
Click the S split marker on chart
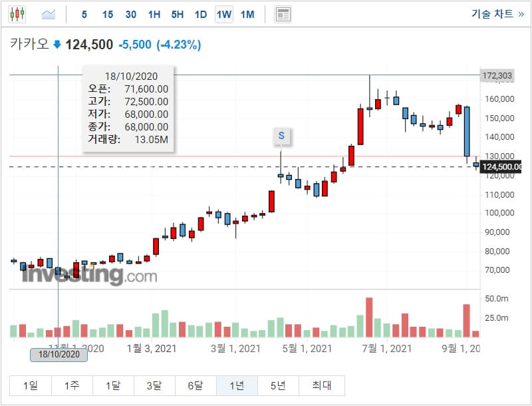pos(281,136)
